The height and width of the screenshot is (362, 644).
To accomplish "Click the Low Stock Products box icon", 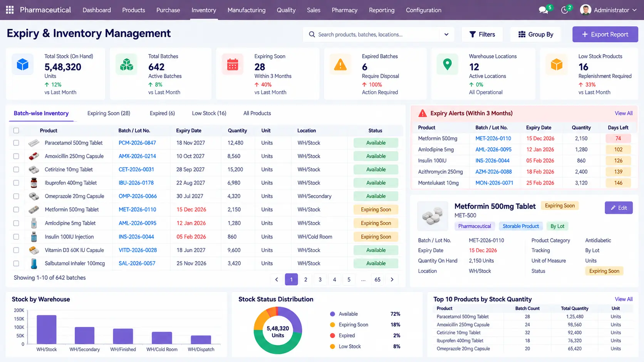I will (x=557, y=64).
